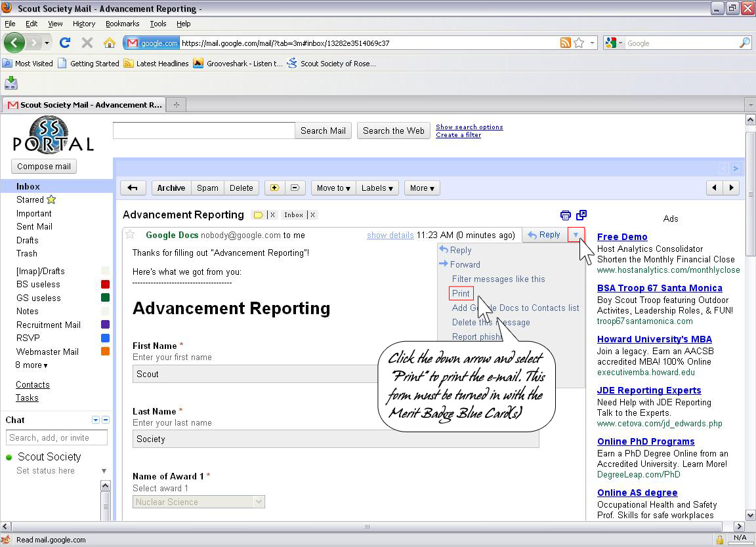Viewport: 756px width, 547px height.
Task: Click the orange Webmaster Mail label color
Action: point(105,352)
